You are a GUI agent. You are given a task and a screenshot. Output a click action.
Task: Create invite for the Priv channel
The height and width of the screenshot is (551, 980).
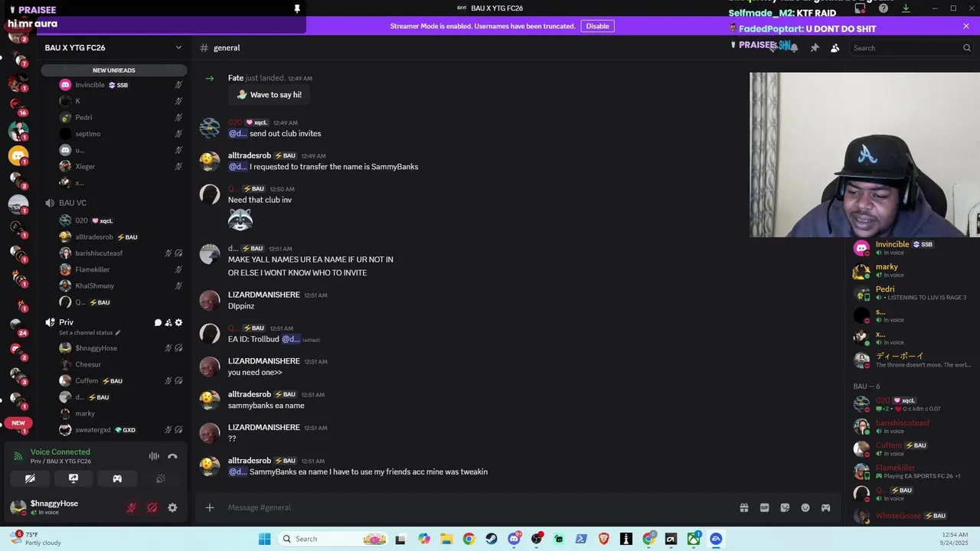[168, 322]
